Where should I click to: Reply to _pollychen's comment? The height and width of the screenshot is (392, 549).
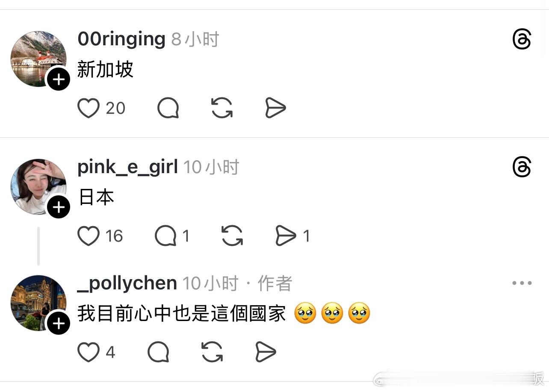[x=158, y=353]
